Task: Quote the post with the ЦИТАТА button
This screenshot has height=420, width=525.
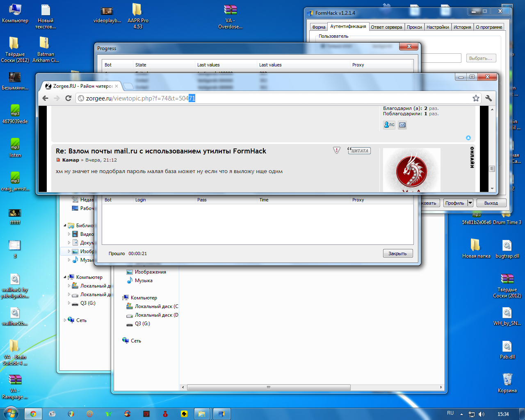Action: click(359, 151)
